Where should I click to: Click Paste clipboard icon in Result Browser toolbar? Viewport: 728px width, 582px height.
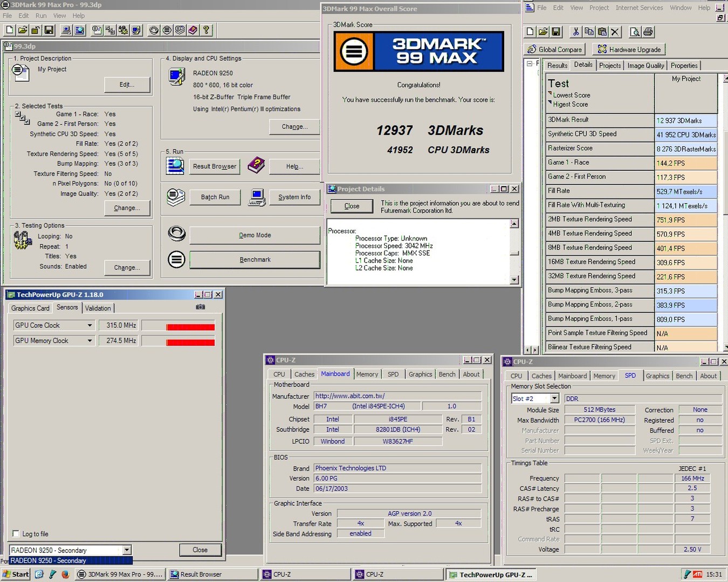(602, 32)
